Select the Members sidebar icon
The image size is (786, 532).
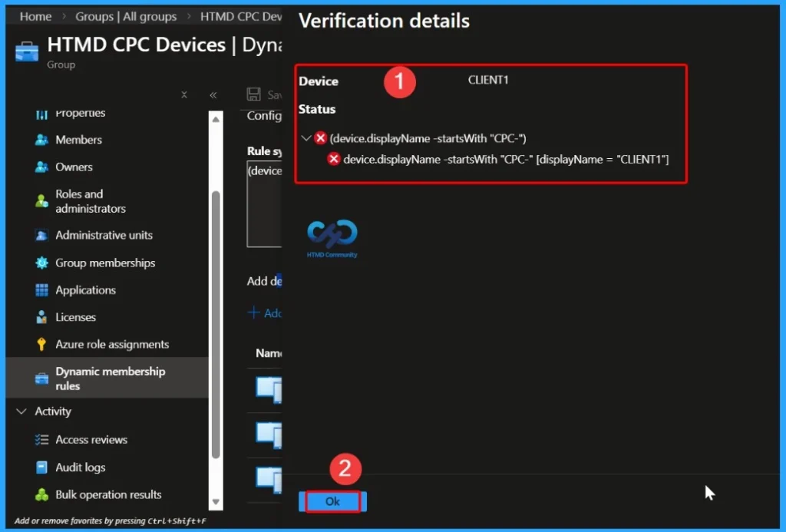(x=43, y=140)
